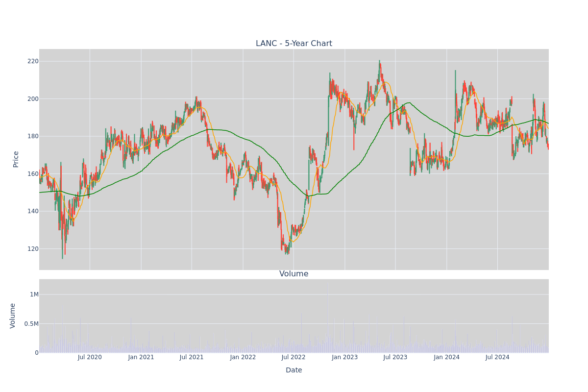
Task: Click date tick label Jul 2020
Action: (x=90, y=357)
